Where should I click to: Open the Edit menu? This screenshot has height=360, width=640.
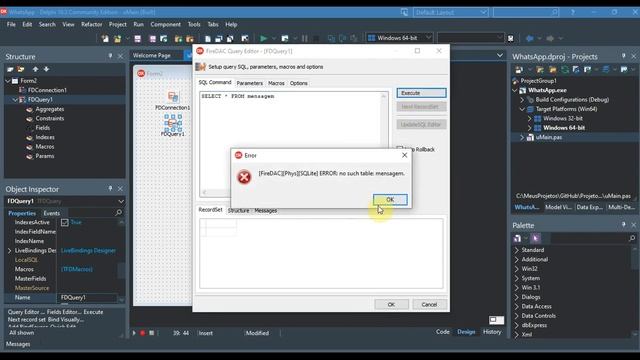coord(27,24)
